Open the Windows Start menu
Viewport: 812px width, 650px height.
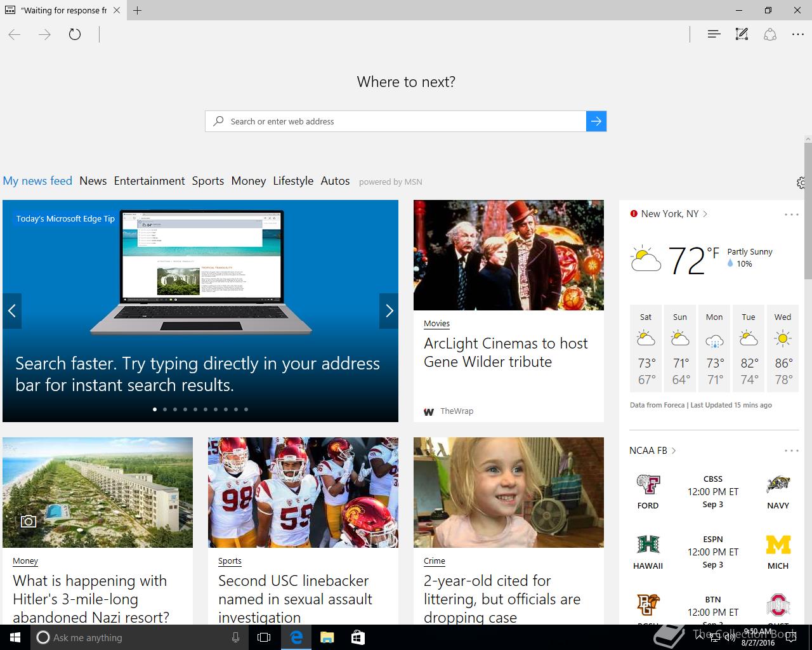click(x=15, y=637)
